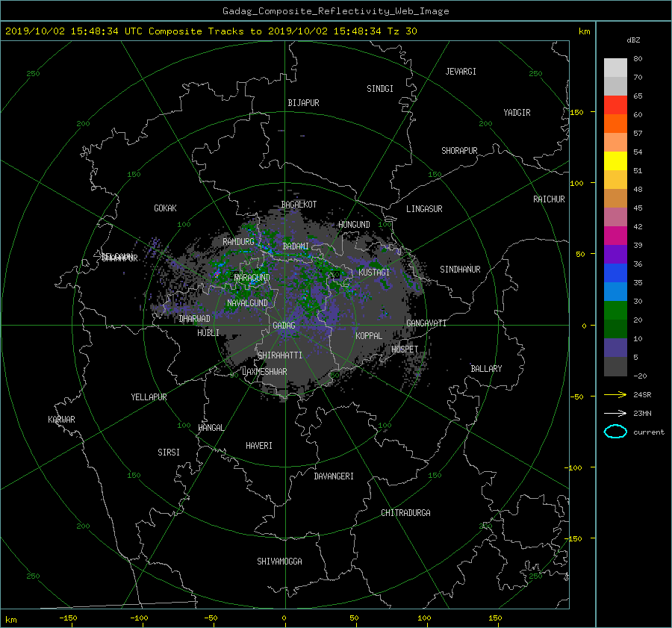Click the km unit label at top right
The height and width of the screenshot is (628, 672).
tap(584, 31)
